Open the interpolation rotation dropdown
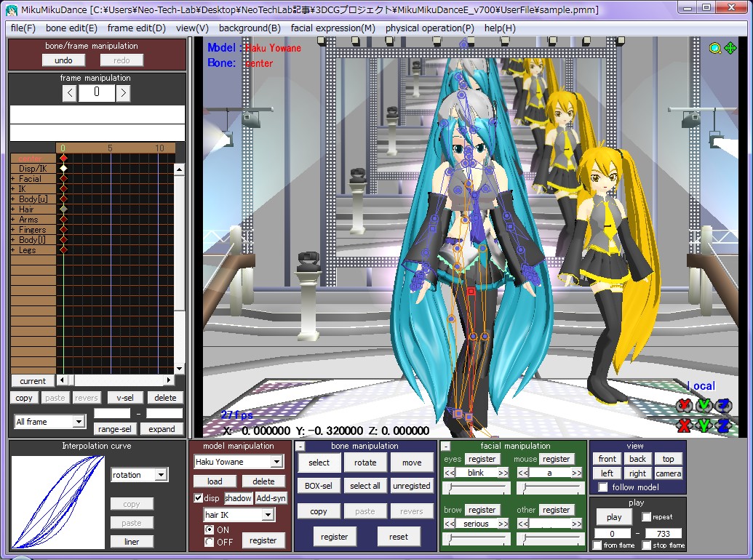Image resolution: width=753 pixels, height=560 pixels. click(161, 475)
